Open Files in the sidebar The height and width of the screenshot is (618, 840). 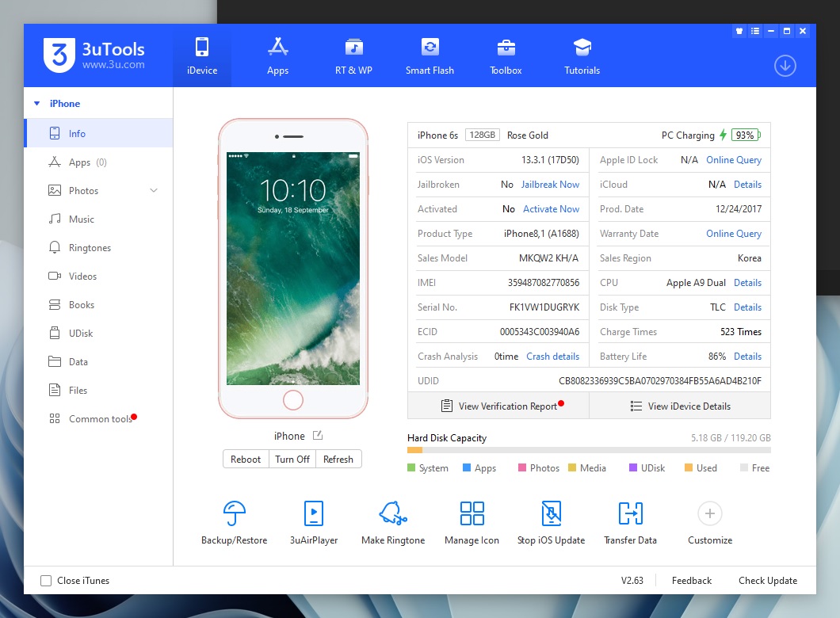pyautogui.click(x=98, y=390)
